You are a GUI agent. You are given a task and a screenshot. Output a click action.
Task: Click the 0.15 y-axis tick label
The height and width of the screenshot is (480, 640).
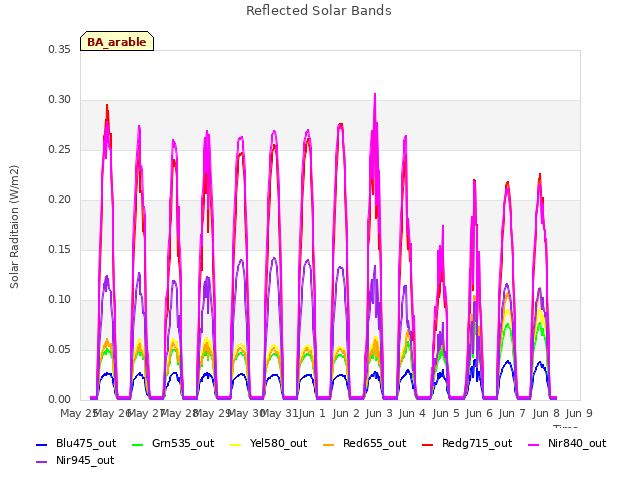[x=60, y=249]
